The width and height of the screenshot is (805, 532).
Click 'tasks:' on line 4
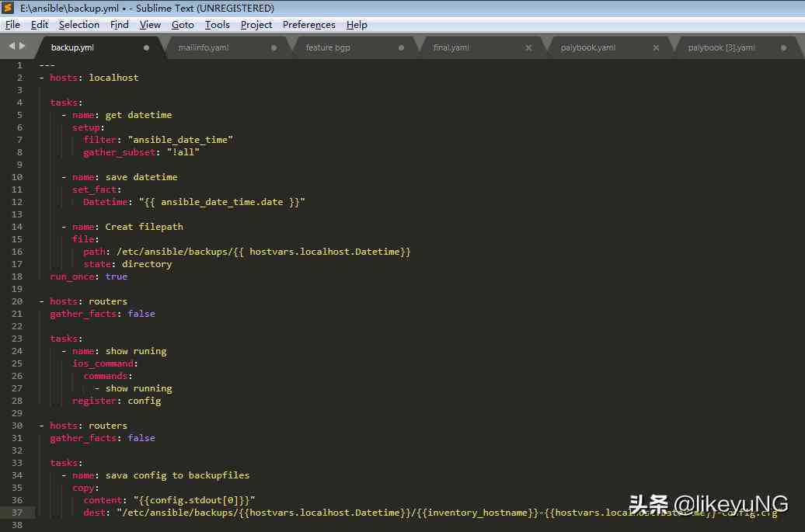click(x=66, y=103)
